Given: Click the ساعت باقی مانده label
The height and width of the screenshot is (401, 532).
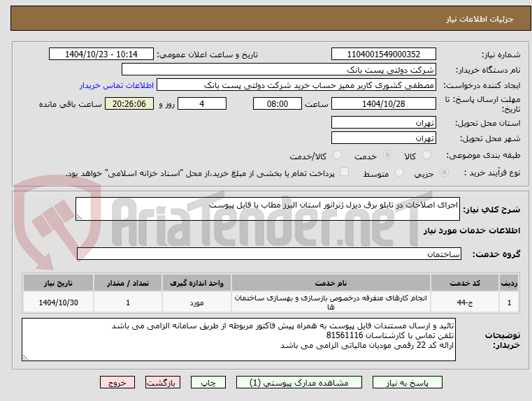Looking at the screenshot, I should pos(71,104).
